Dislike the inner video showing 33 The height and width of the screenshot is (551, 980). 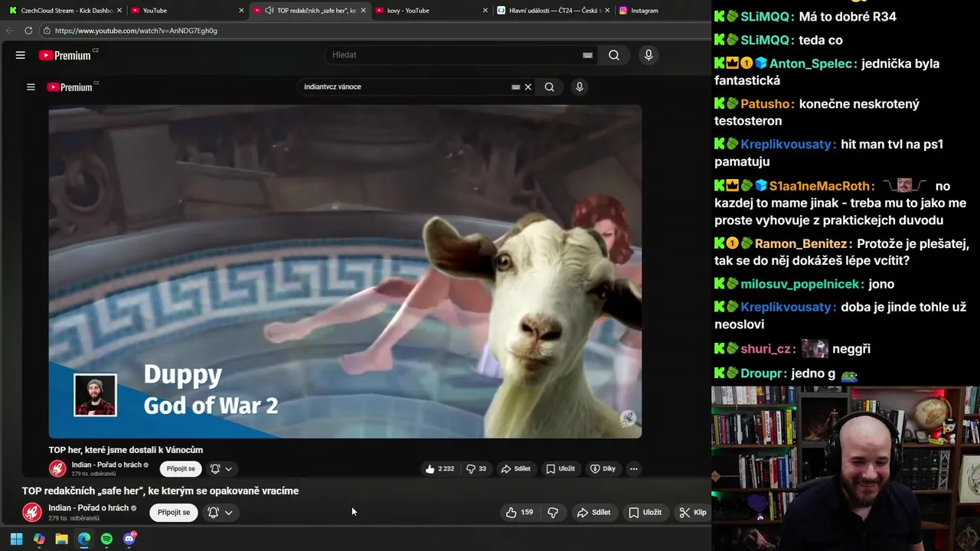(x=476, y=468)
